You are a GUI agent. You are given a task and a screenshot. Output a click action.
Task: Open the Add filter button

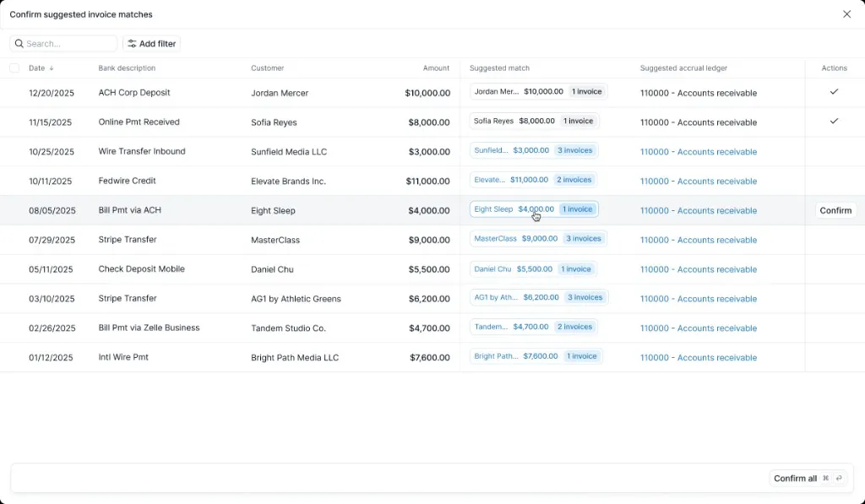point(152,44)
